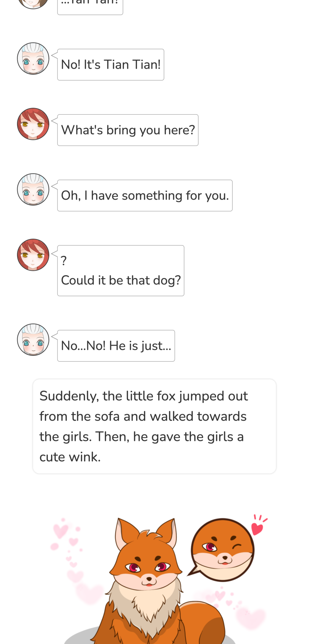Click the white-haired avatar next to "Oh, I have something for you."
Image resolution: width=309 pixels, height=644 pixels.
tap(33, 190)
